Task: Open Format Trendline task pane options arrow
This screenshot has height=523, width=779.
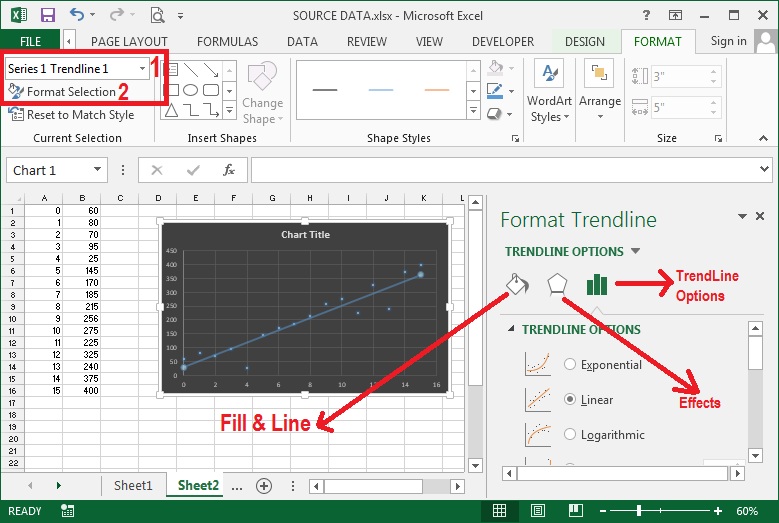Action: (742, 216)
